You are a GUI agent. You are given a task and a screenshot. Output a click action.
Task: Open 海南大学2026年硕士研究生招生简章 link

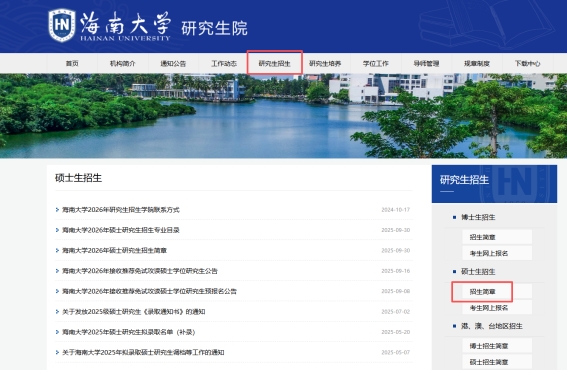(x=115, y=251)
